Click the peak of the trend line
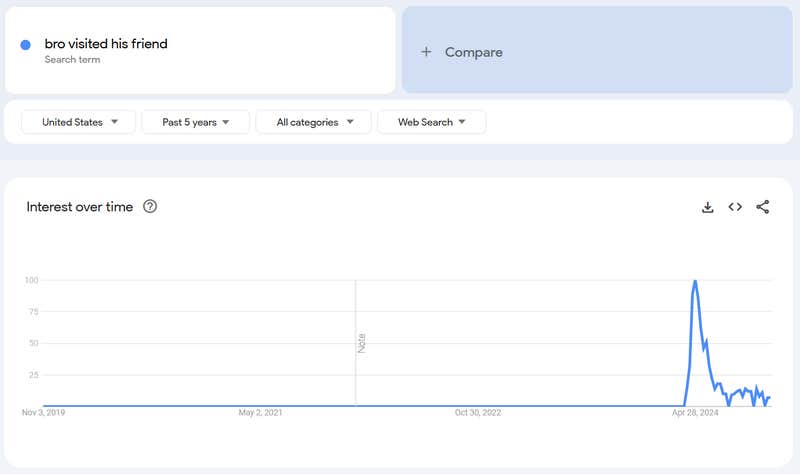 [x=695, y=281]
